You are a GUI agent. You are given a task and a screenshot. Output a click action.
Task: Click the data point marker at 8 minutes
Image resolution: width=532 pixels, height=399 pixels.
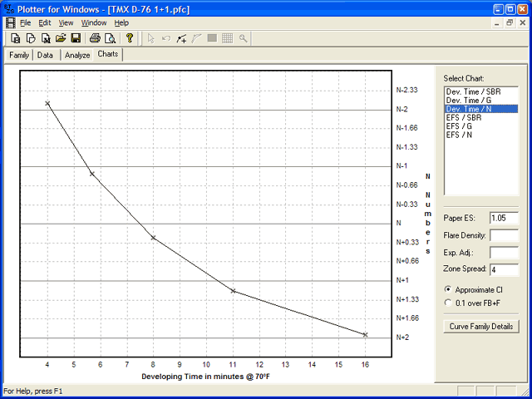(x=153, y=238)
